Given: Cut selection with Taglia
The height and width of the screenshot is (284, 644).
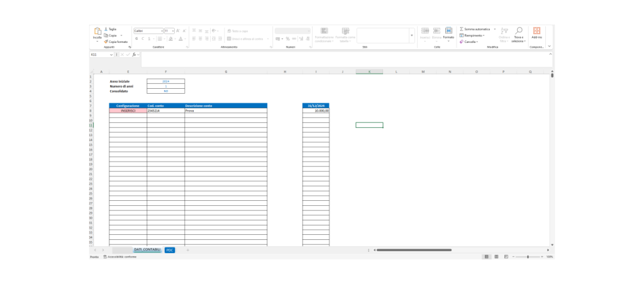Looking at the screenshot, I should pos(110,29).
